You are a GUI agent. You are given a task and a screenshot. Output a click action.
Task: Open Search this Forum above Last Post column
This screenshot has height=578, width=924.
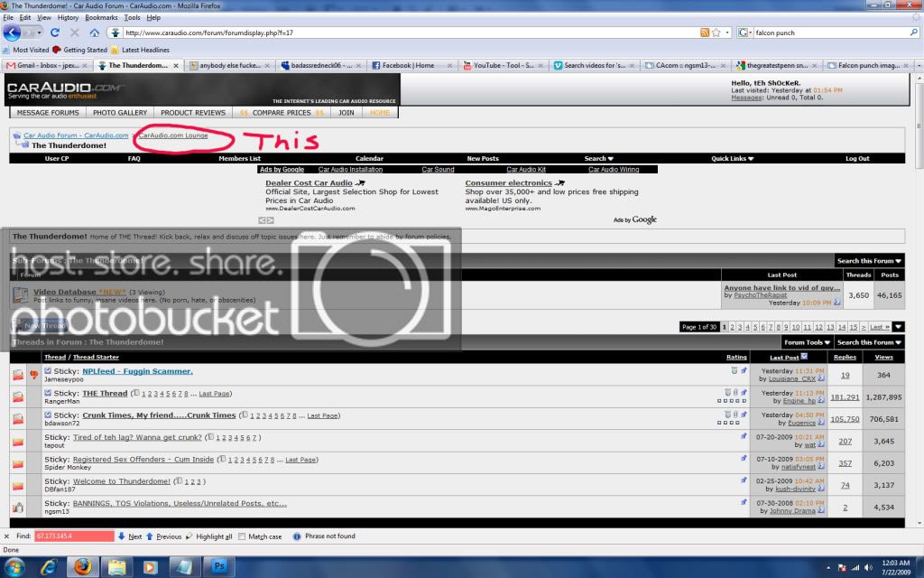click(x=869, y=261)
